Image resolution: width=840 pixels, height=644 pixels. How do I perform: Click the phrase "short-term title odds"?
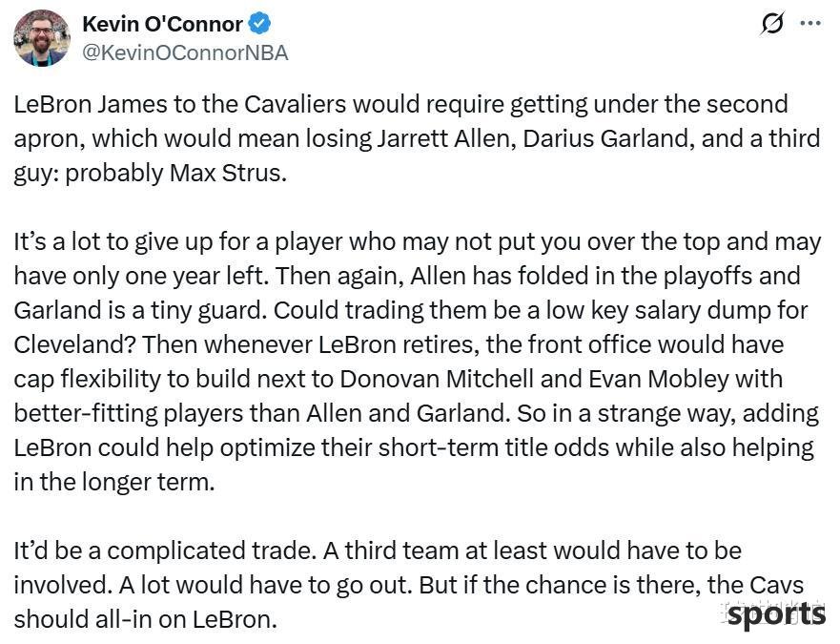(x=493, y=447)
